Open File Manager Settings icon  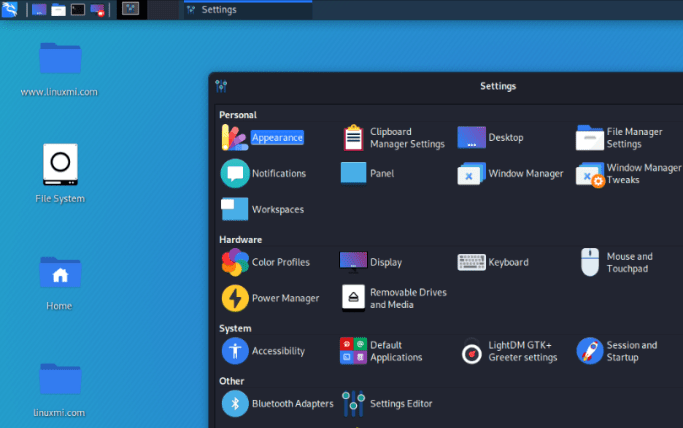[x=590, y=138]
